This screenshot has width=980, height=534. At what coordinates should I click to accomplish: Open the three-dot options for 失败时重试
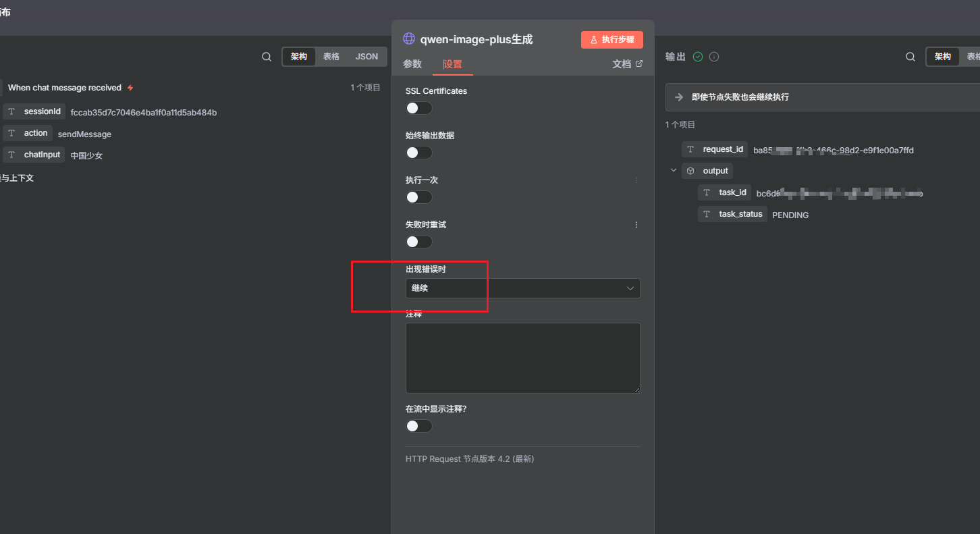(636, 225)
